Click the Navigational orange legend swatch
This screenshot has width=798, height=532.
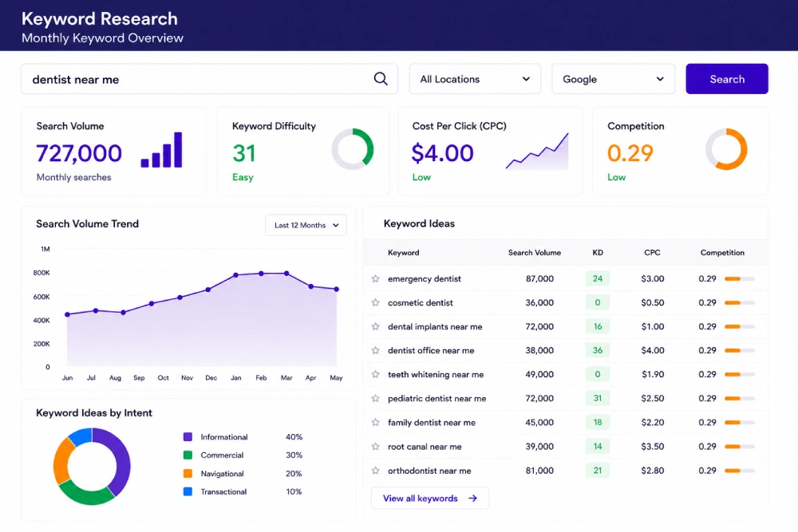tap(188, 474)
